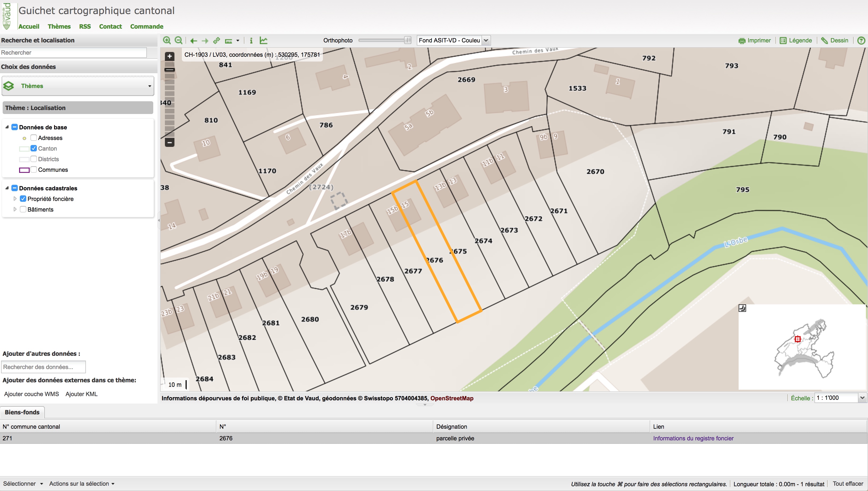Uncheck the Canton layer

click(x=33, y=148)
